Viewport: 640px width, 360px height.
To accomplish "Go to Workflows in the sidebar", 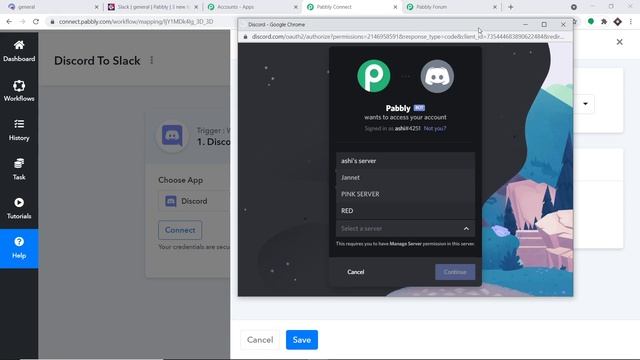I will point(19,91).
